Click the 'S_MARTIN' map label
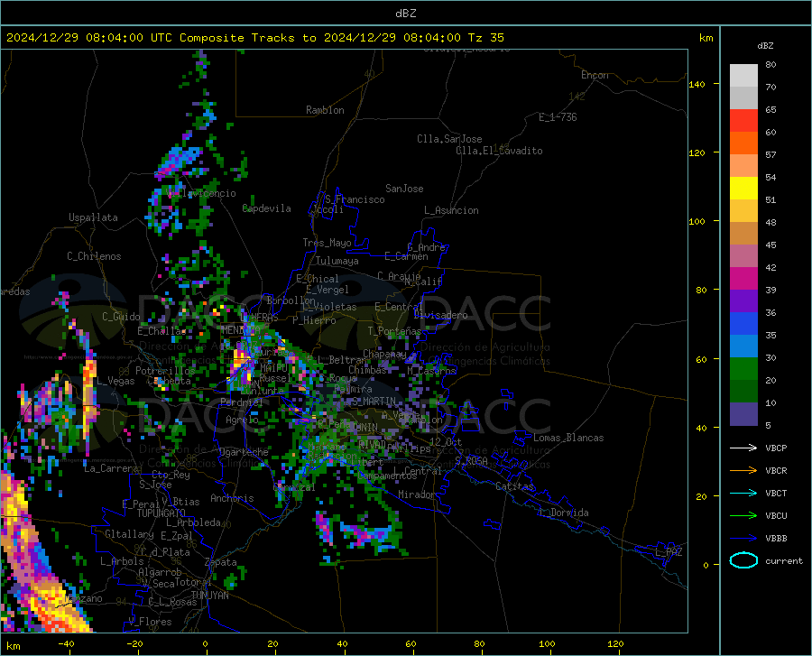Viewport: 812px width, 656px height. (374, 402)
